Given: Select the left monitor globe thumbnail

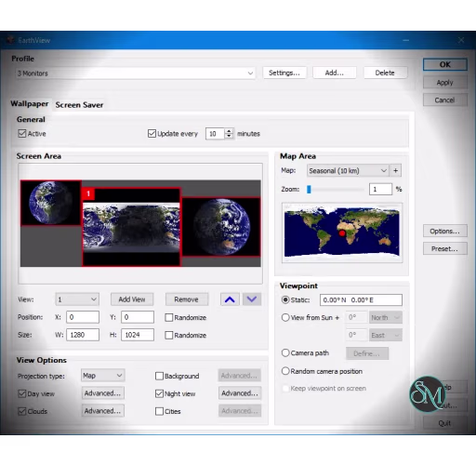Looking at the screenshot, I should click(x=51, y=203).
